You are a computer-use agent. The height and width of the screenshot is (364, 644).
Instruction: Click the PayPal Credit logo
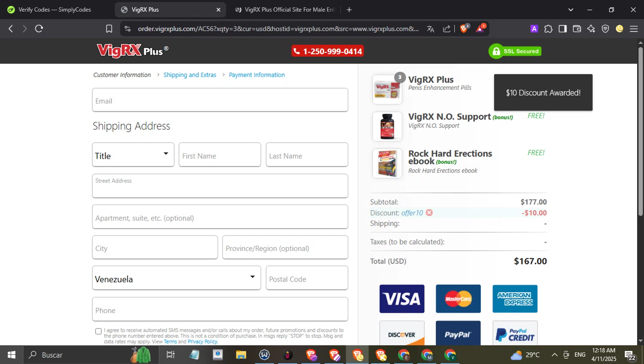pyautogui.click(x=515, y=333)
